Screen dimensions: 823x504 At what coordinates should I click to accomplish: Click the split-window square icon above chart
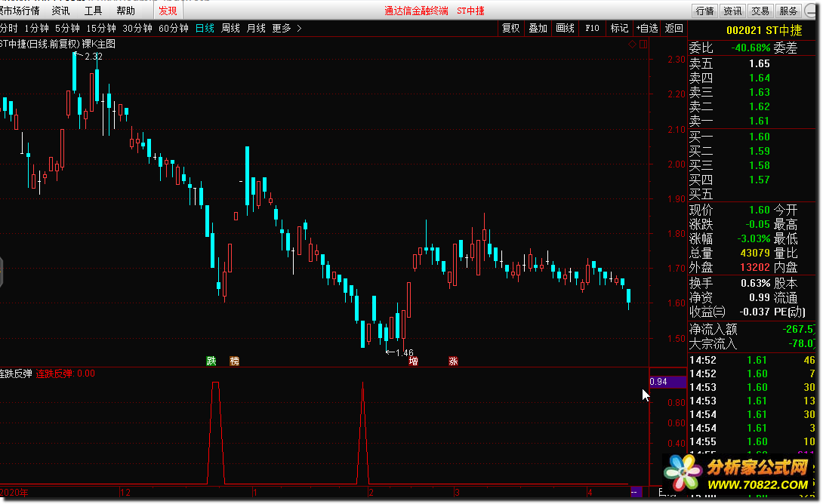(643, 45)
